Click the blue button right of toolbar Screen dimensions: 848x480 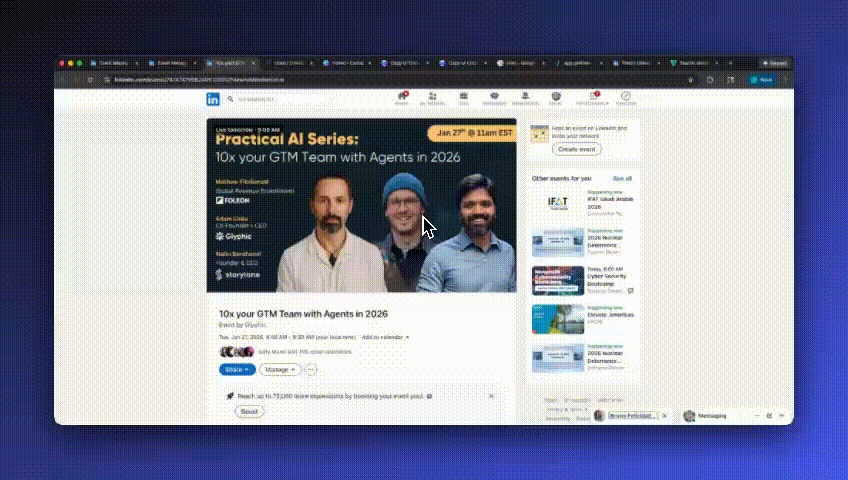[761, 79]
